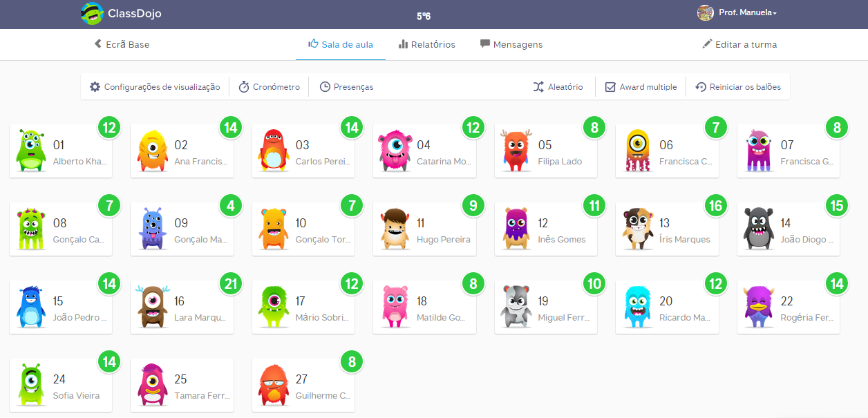This screenshot has height=418, width=868.
Task: Click student number "27" text
Action: tap(302, 379)
